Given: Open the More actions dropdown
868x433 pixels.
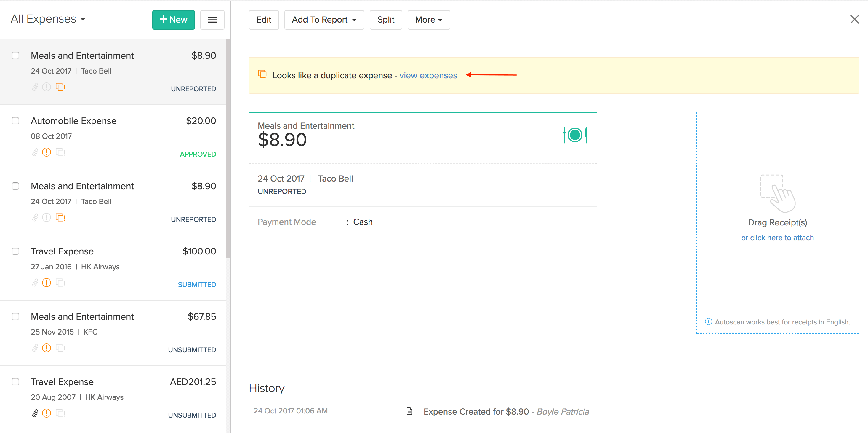Looking at the screenshot, I should click(428, 20).
